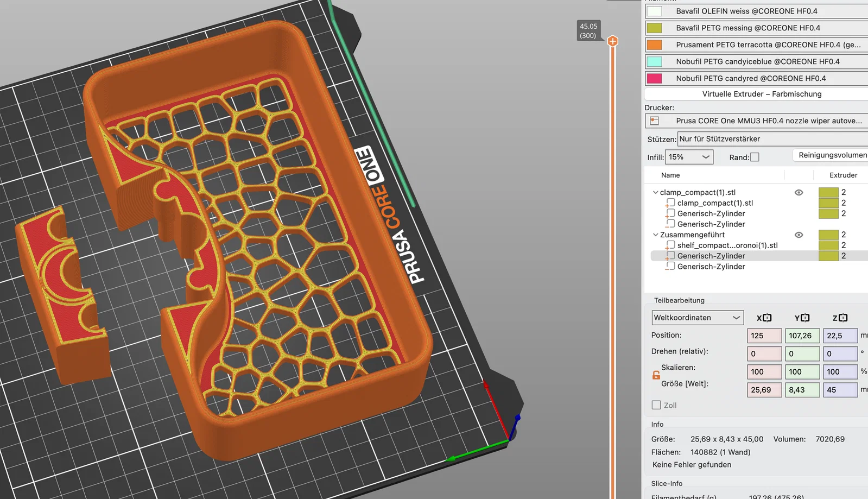The image size is (868, 499).
Task: Click the Position X input field
Action: [x=764, y=336]
